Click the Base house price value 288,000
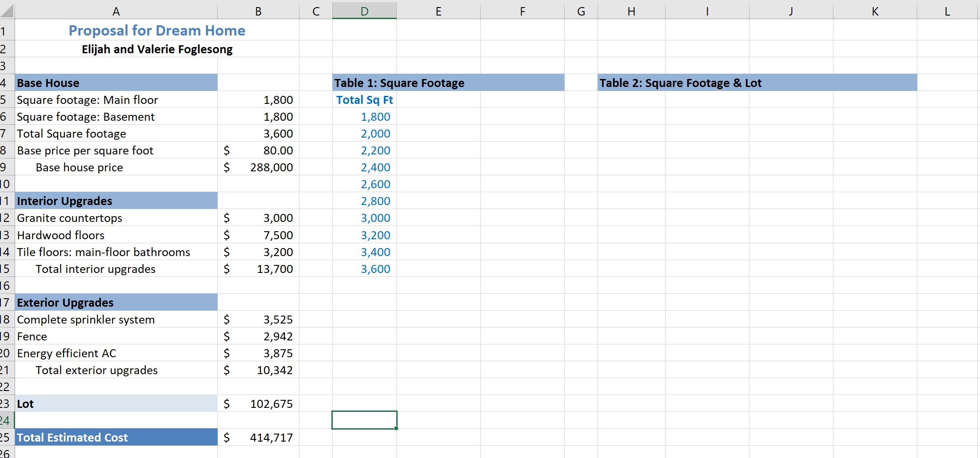The width and height of the screenshot is (980, 458). click(x=258, y=167)
